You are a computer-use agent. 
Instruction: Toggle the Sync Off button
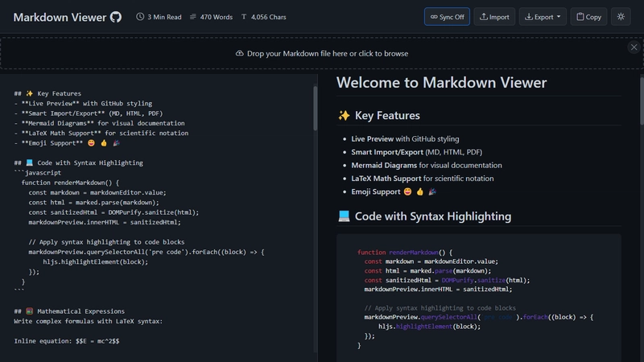click(x=447, y=17)
